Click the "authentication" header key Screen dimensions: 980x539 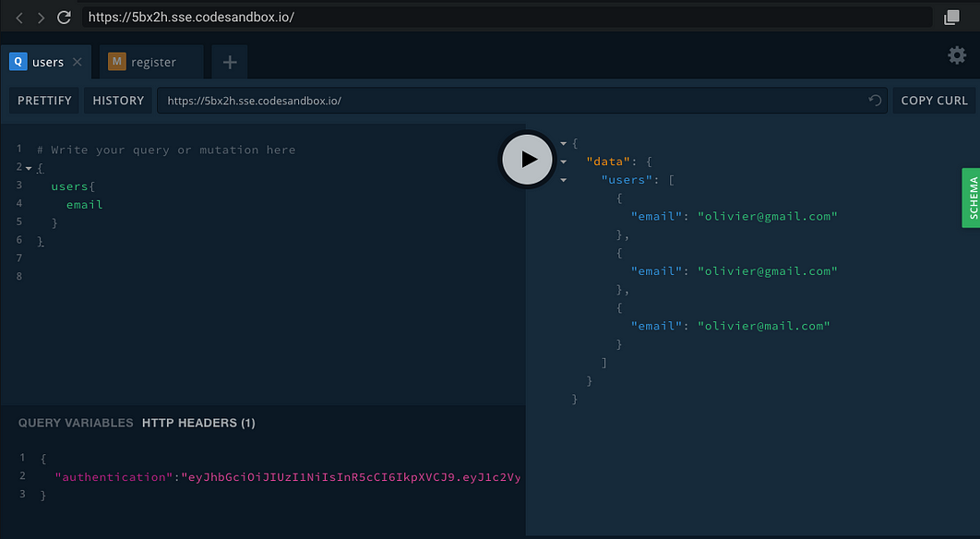(114, 477)
